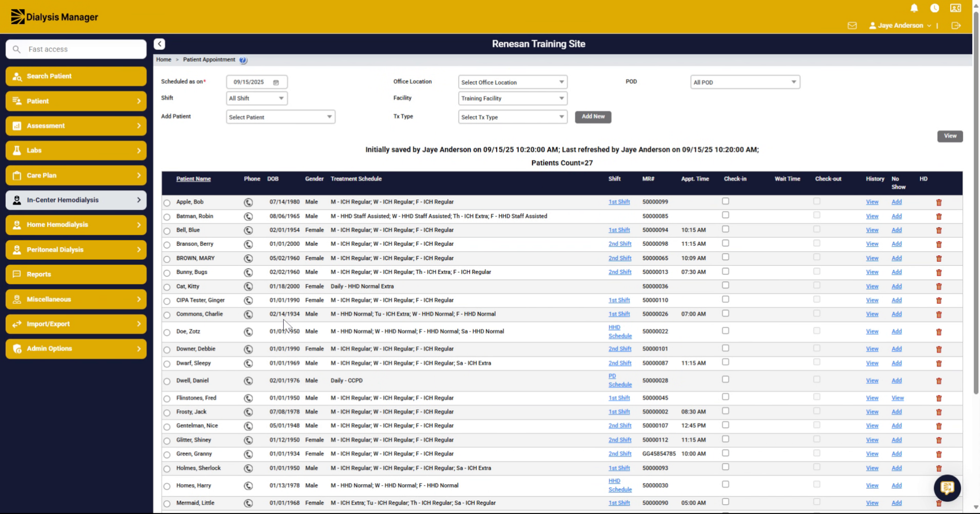Open the All Shift dropdown
The image size is (980, 514).
point(256,98)
